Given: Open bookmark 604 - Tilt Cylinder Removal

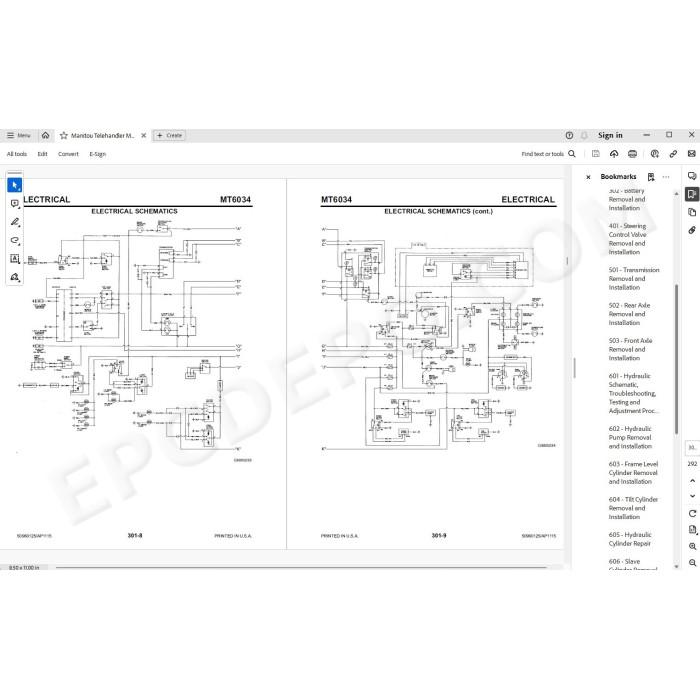Looking at the screenshot, I should (x=633, y=508).
